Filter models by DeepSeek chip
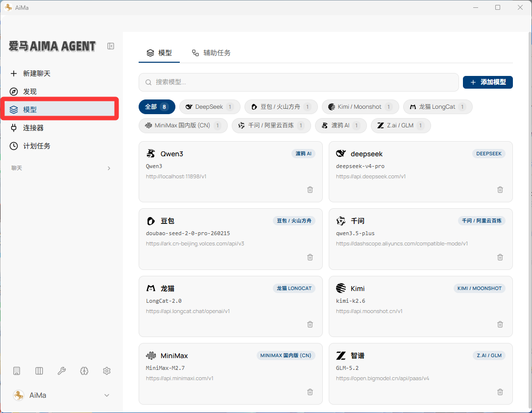 210,107
